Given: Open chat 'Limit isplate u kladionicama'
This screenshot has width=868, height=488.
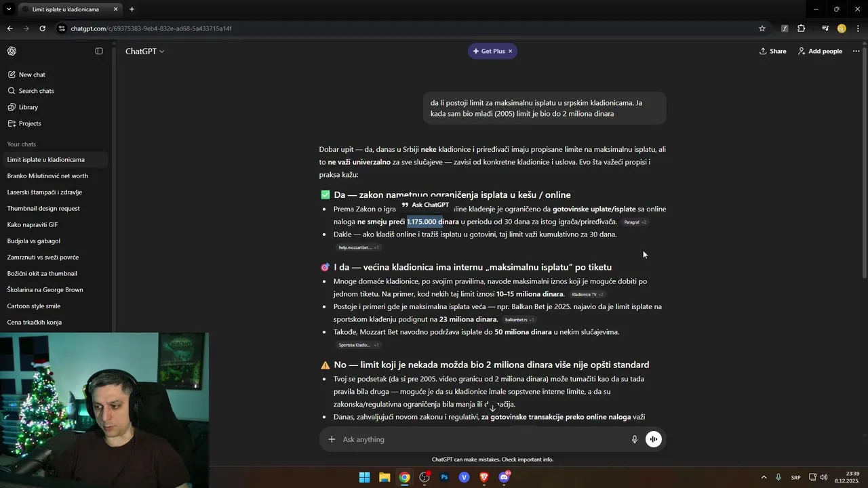Looking at the screenshot, I should coord(54,159).
